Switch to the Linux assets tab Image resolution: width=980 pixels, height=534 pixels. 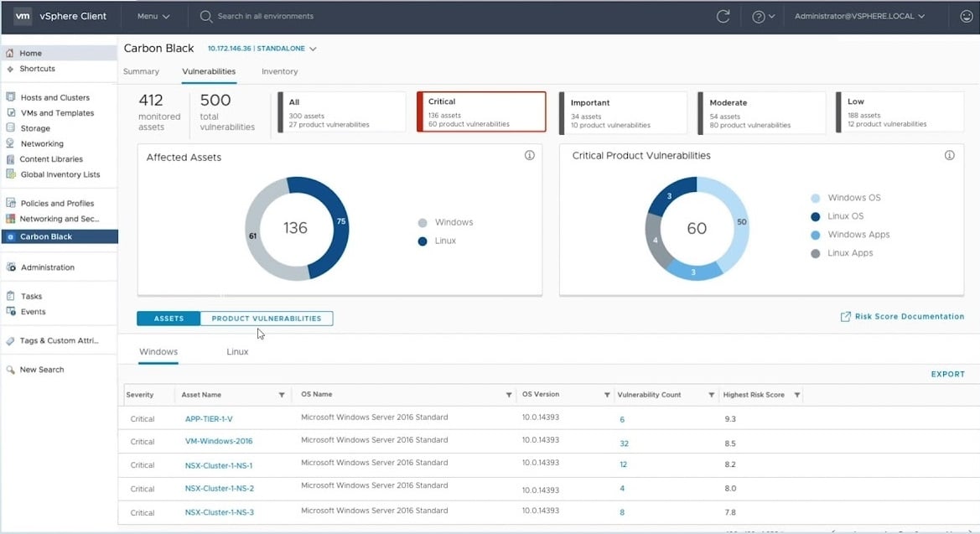(x=237, y=351)
